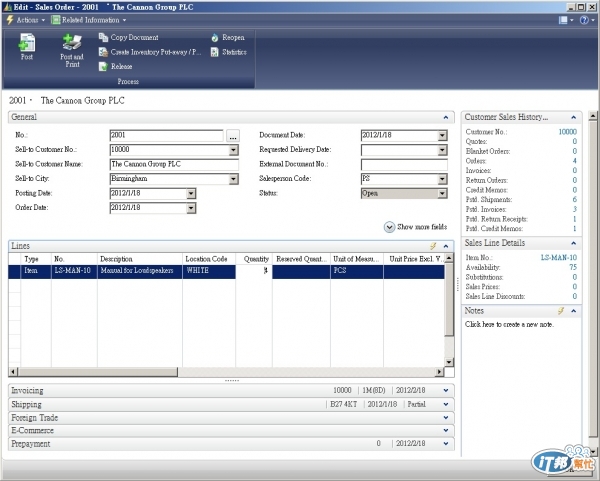The width and height of the screenshot is (600, 481).
Task: Click Create Inventory Put-away icon
Action: pyautogui.click(x=103, y=52)
